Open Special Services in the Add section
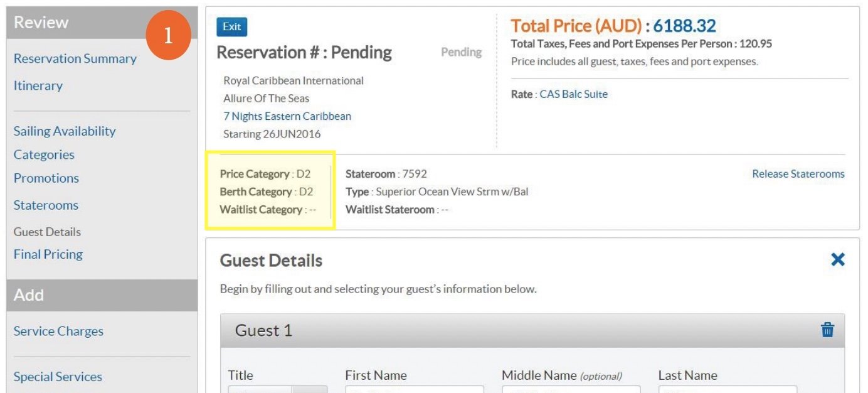The image size is (868, 393). tap(58, 377)
